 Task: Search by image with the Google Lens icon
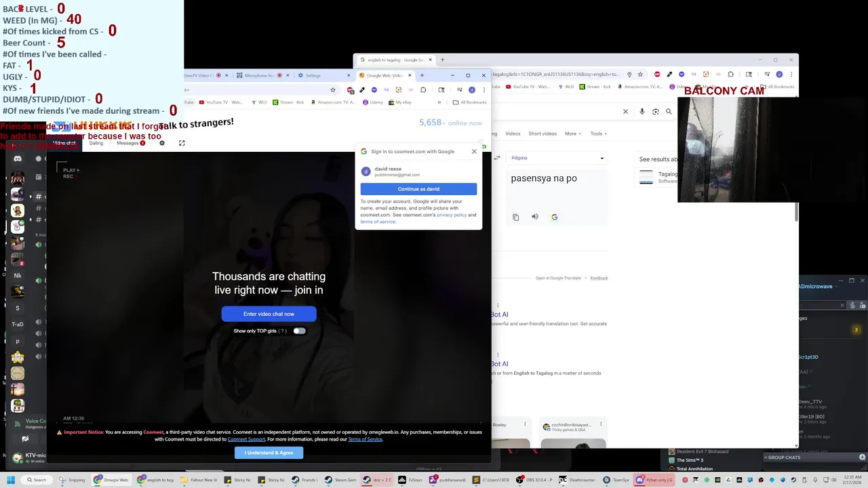(x=656, y=112)
